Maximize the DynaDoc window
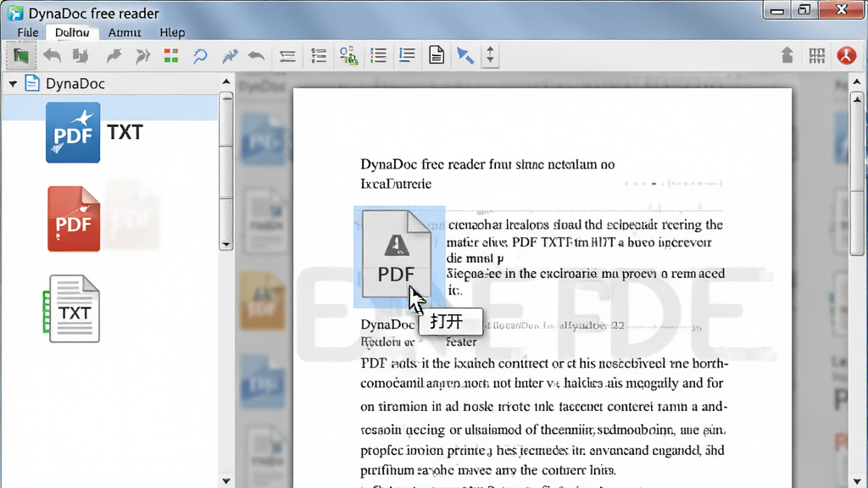This screenshot has width=868, height=488. [x=804, y=10]
